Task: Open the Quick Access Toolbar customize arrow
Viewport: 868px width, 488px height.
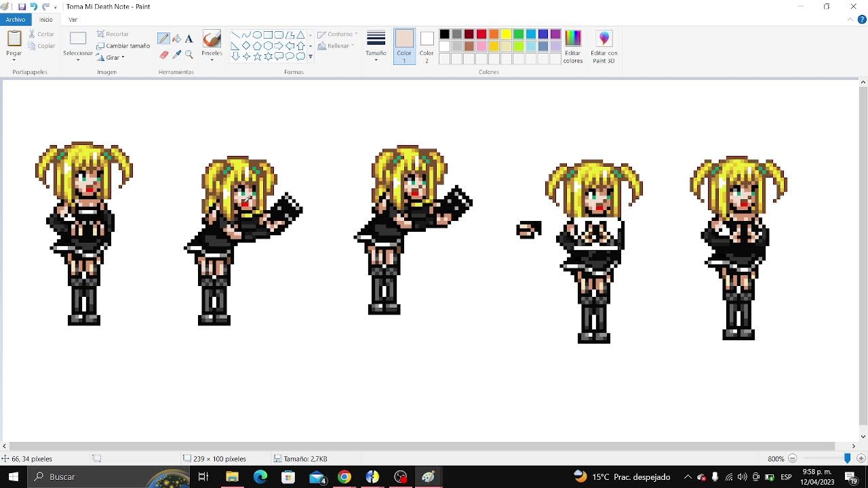Action: click(x=56, y=7)
